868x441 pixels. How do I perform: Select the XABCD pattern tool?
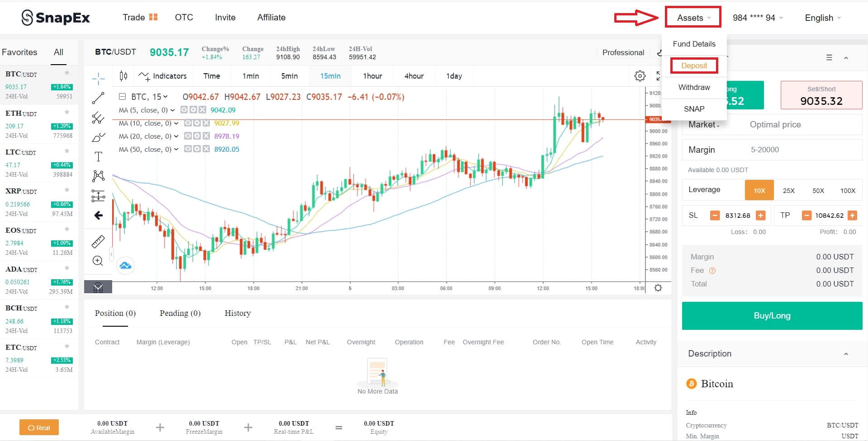[98, 176]
